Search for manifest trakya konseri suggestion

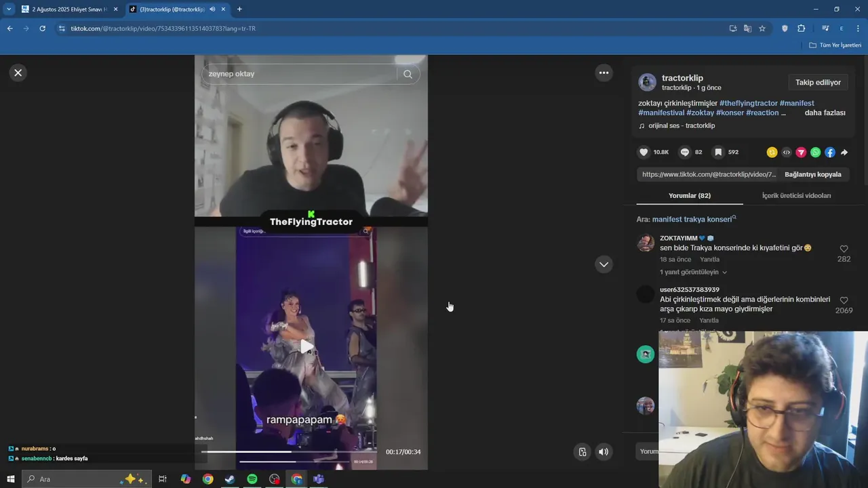pos(694,220)
